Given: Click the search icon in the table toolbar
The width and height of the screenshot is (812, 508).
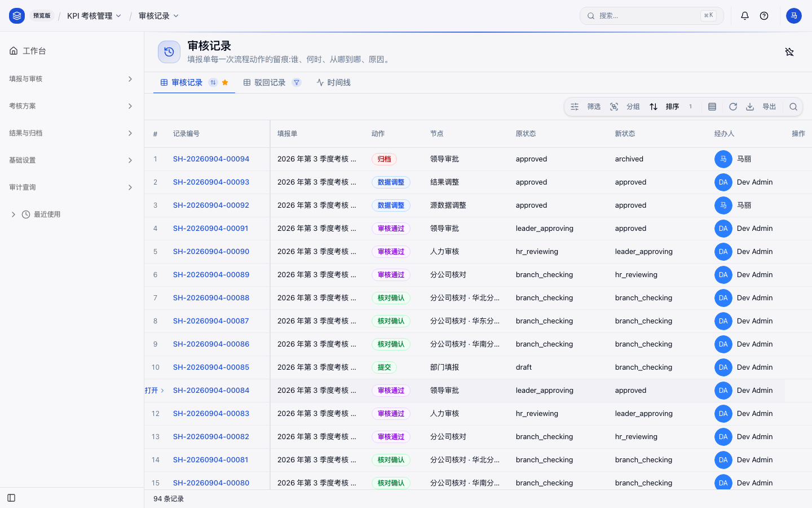Looking at the screenshot, I should click(793, 107).
